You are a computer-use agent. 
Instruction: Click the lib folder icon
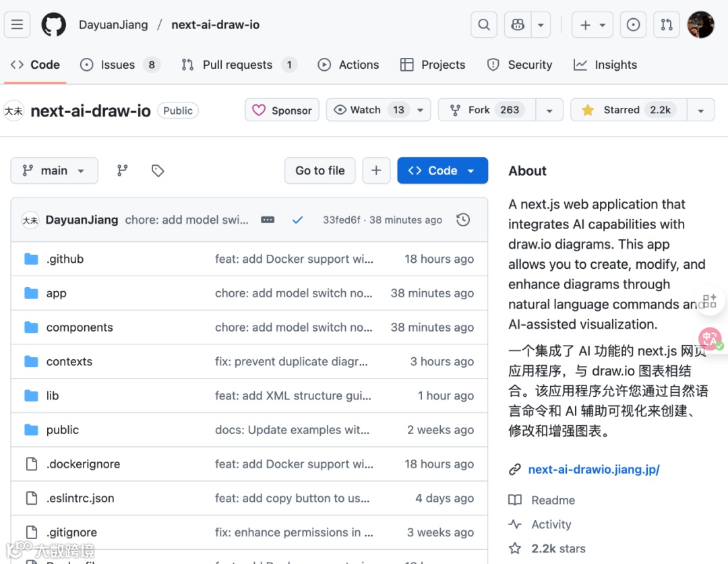(x=31, y=396)
